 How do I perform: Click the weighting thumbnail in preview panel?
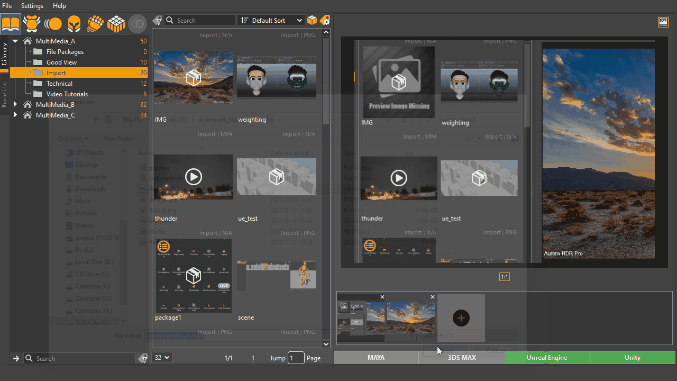[x=479, y=81]
